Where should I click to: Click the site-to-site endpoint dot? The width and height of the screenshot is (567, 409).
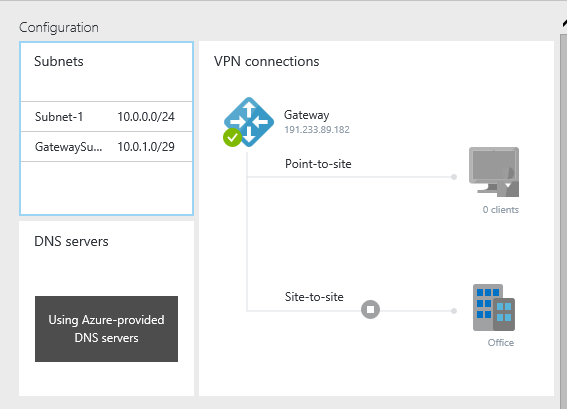[454, 311]
